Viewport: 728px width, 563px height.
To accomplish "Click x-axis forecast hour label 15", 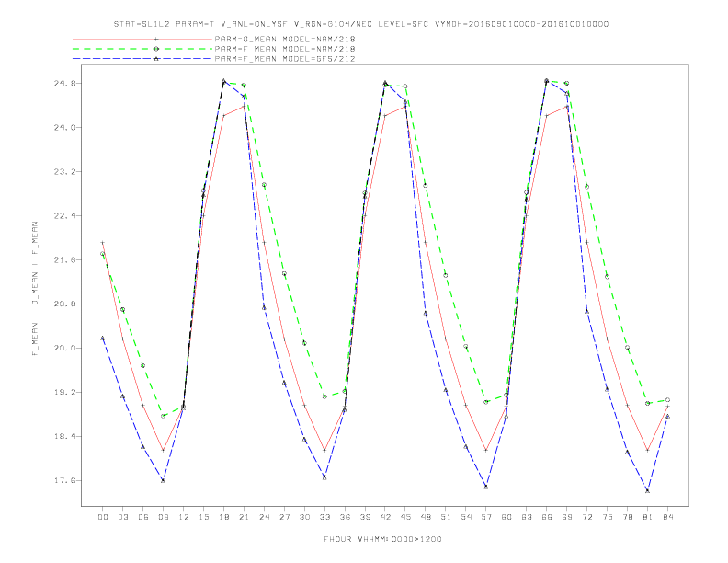I will pos(204,517).
